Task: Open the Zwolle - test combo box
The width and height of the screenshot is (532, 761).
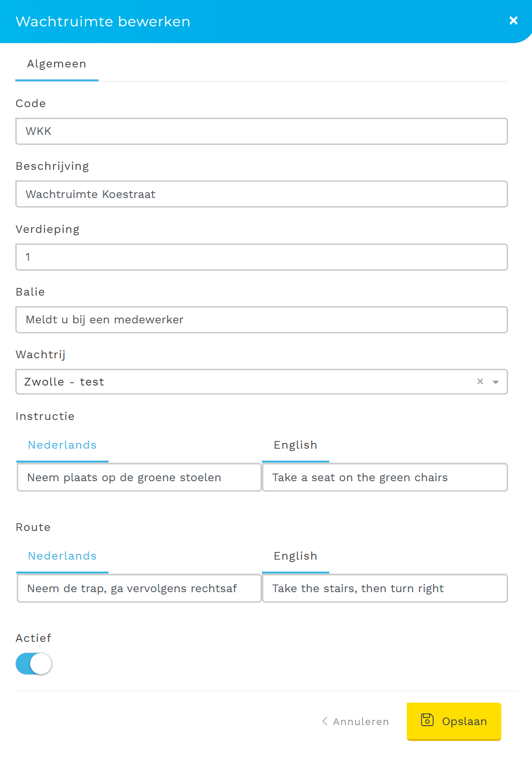Action: pos(239,382)
